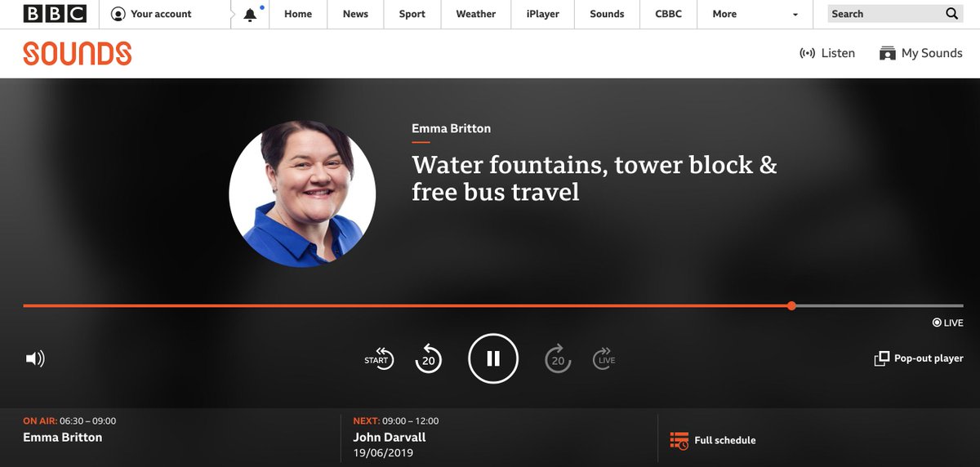Image resolution: width=980 pixels, height=467 pixels.
Task: Click the Emma Britton show name above the title
Action: point(451,128)
